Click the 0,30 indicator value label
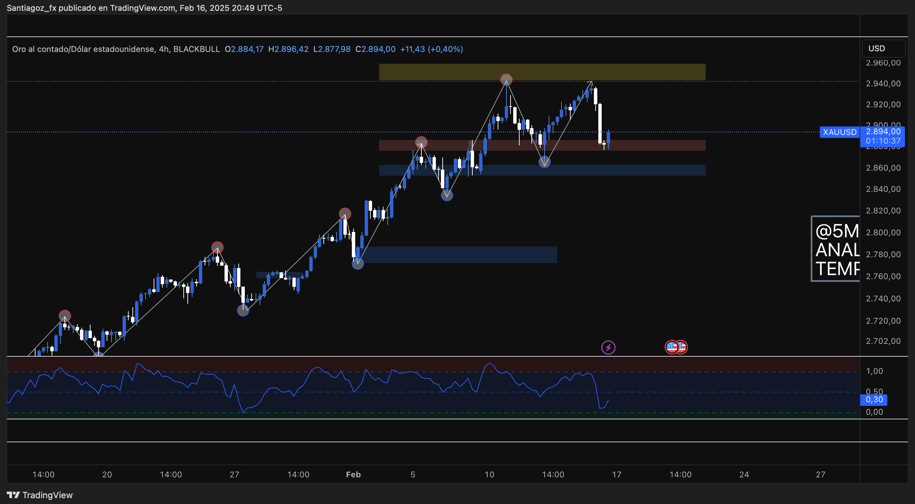 pyautogui.click(x=874, y=400)
